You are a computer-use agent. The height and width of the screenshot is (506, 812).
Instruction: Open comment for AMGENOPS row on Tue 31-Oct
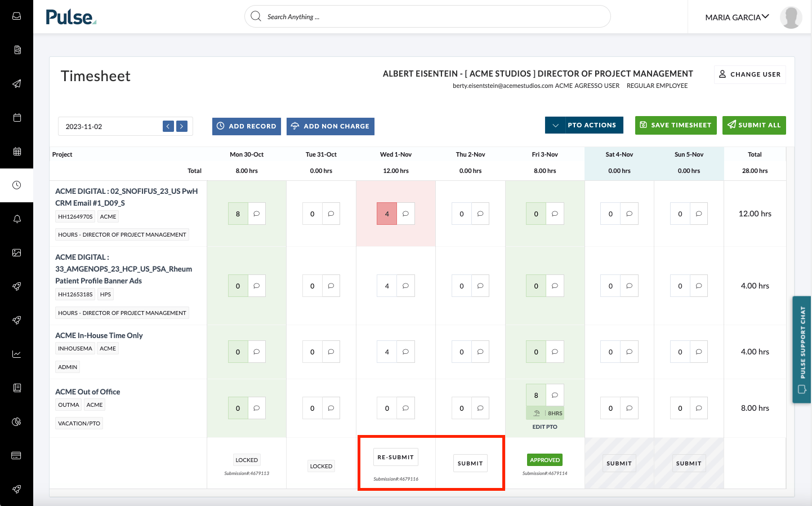[x=331, y=286]
